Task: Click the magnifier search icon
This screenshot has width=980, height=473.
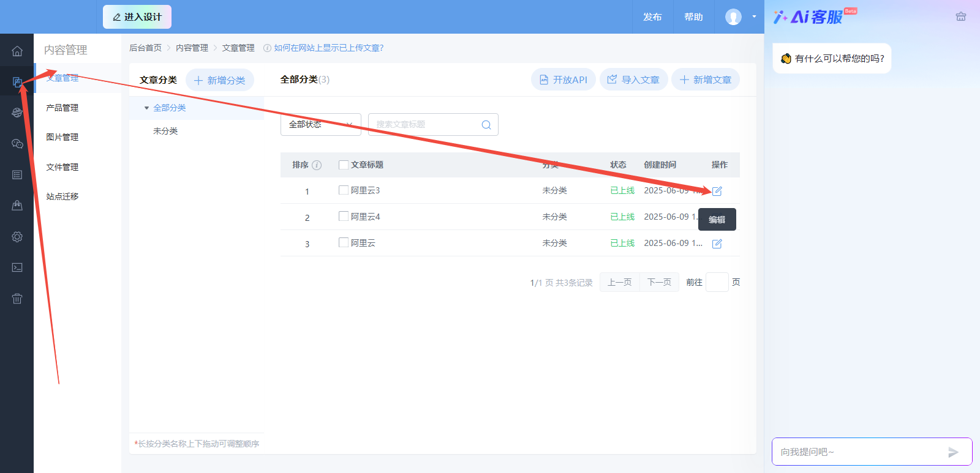Action: (486, 125)
